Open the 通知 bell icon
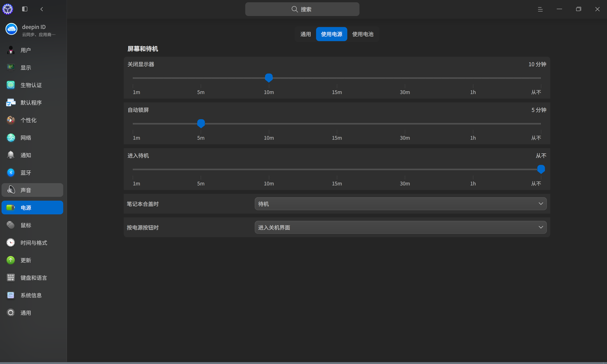Viewport: 607px width, 364px height. [x=11, y=155]
